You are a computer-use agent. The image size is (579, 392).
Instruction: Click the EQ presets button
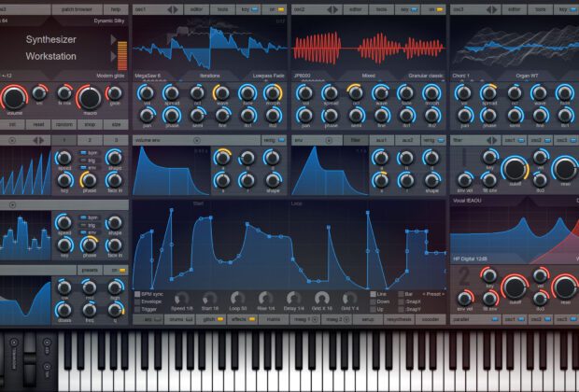click(90, 270)
